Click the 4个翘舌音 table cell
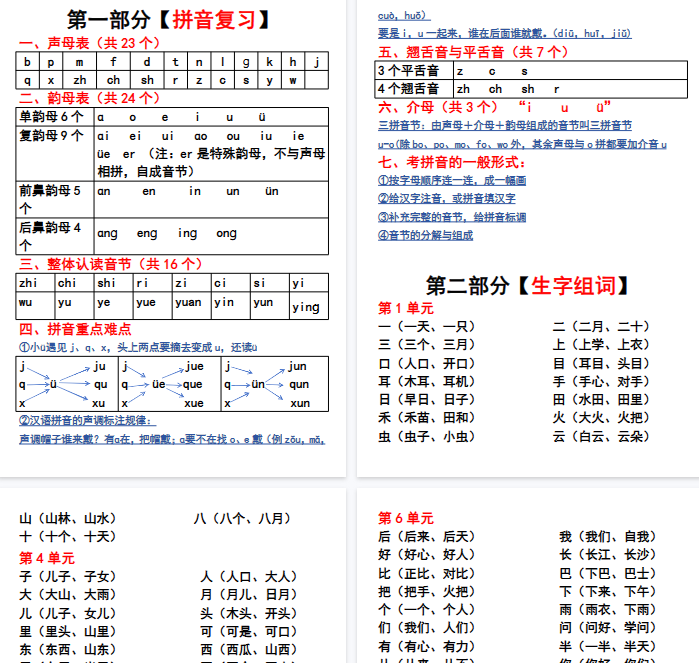Image resolution: width=699 pixels, height=663 pixels. tap(408, 89)
